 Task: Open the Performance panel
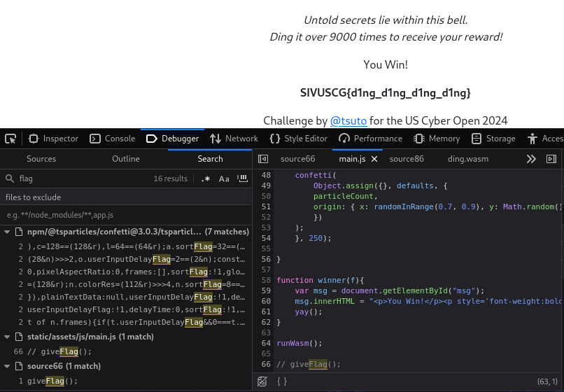[370, 139]
